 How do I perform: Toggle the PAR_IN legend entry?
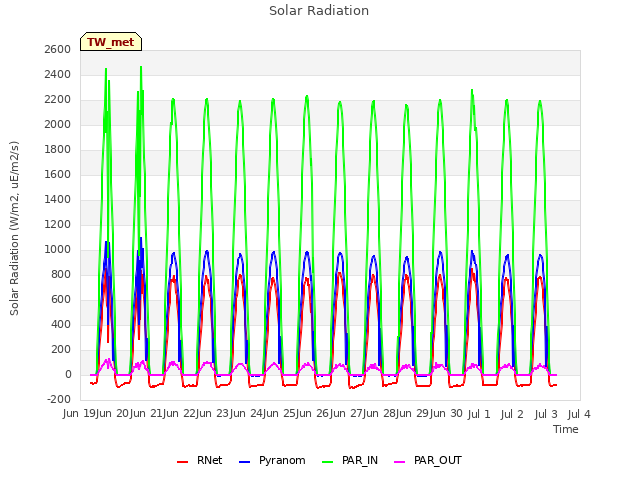[x=350, y=460]
